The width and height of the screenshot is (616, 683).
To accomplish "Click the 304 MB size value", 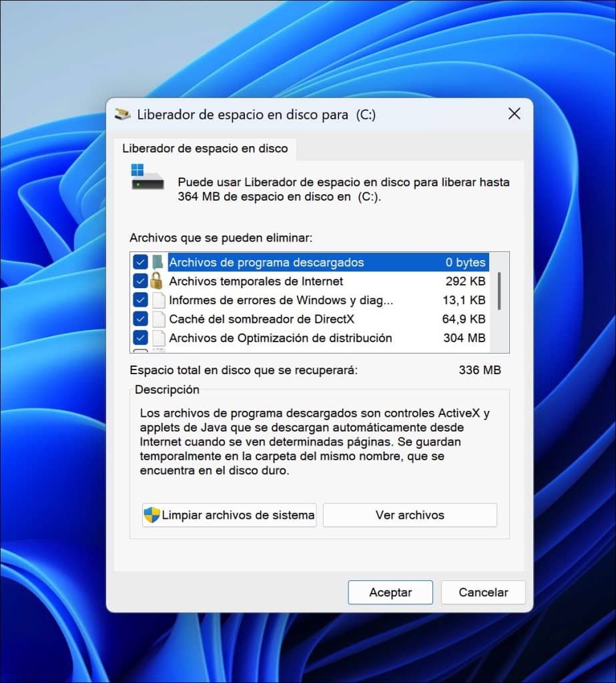I will click(x=465, y=338).
